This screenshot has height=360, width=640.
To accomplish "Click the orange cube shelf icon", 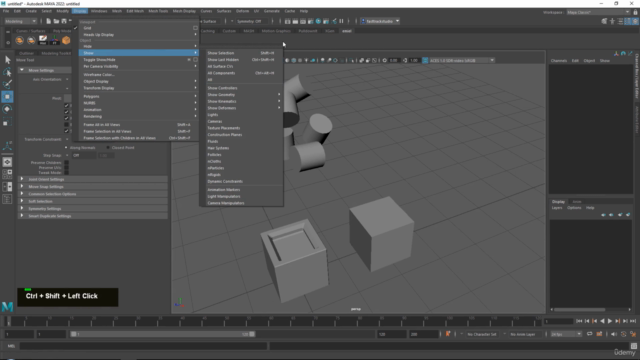I will click(66, 40).
